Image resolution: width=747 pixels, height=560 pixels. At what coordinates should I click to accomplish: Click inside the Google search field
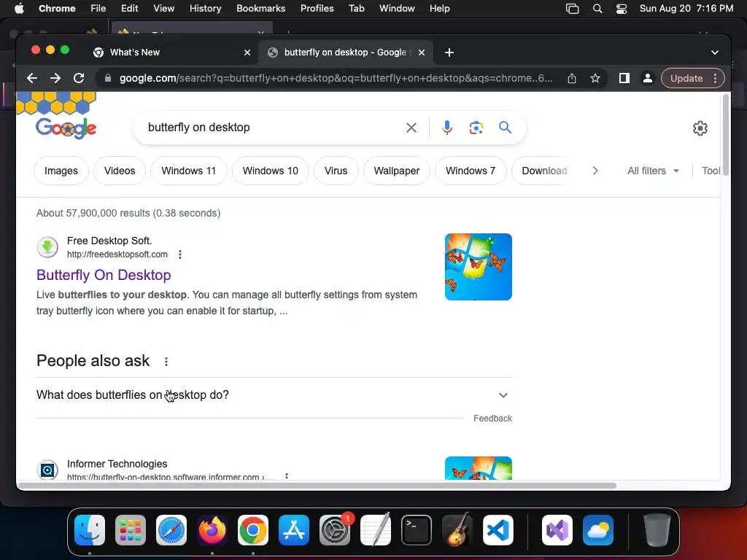pos(271,127)
